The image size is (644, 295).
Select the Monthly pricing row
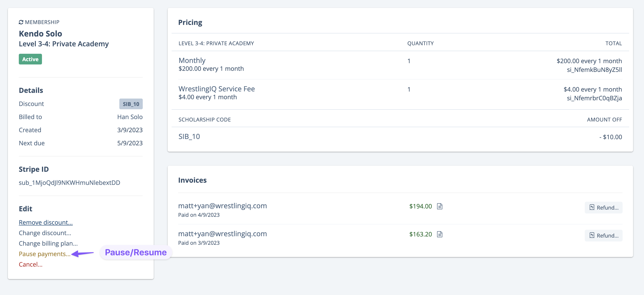(192, 61)
